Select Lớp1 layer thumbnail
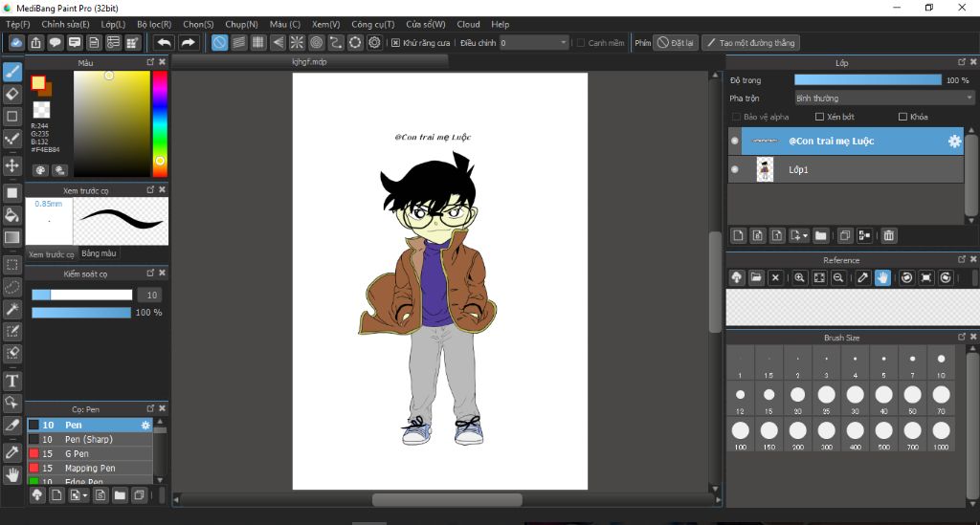The image size is (980, 525). (765, 170)
